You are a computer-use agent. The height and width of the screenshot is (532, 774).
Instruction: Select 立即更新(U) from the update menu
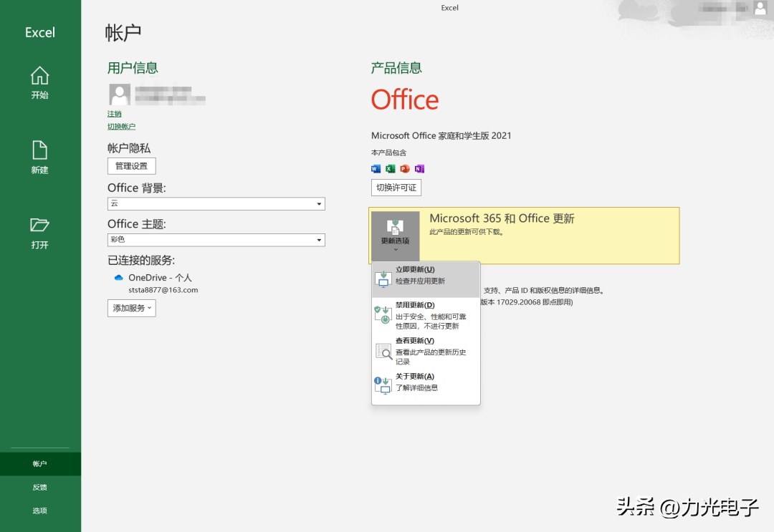click(426, 279)
